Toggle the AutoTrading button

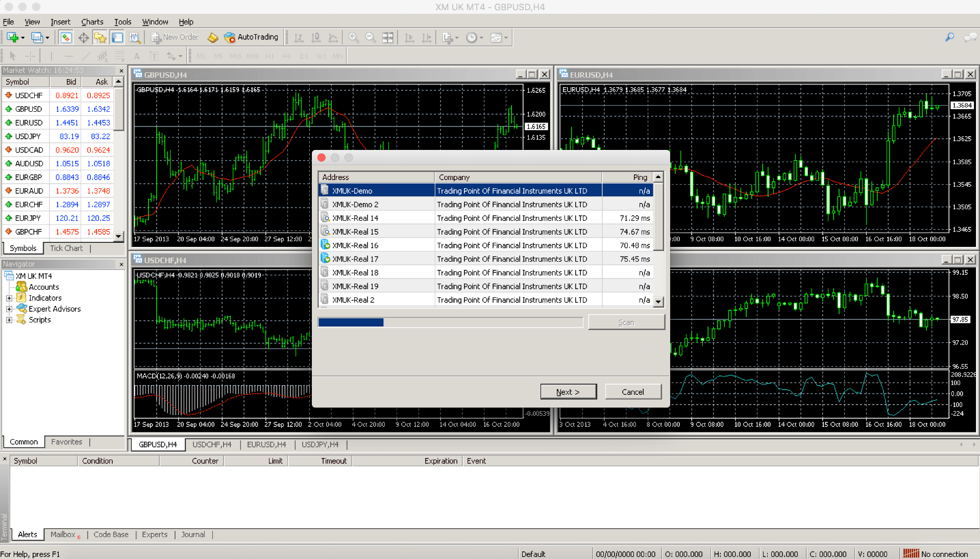pos(251,37)
